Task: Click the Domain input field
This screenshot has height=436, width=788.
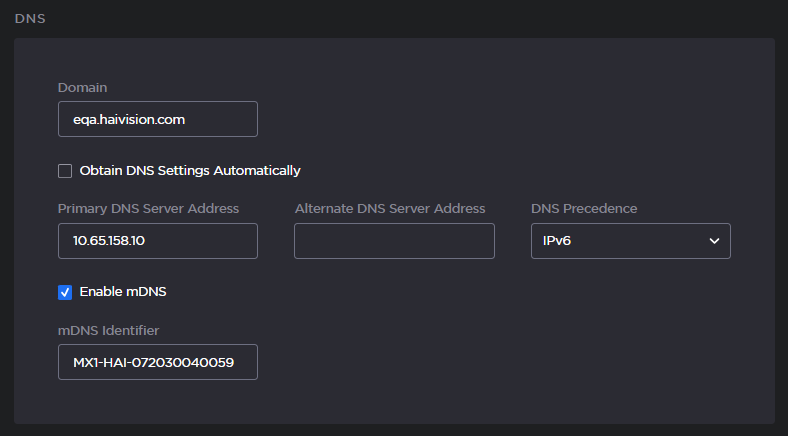Action: point(157,119)
